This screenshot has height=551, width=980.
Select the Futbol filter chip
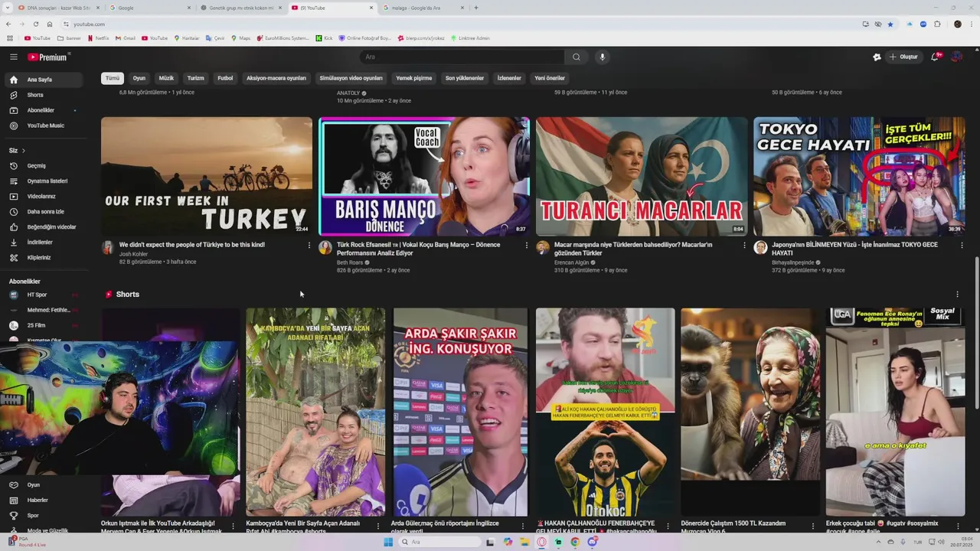pos(225,78)
